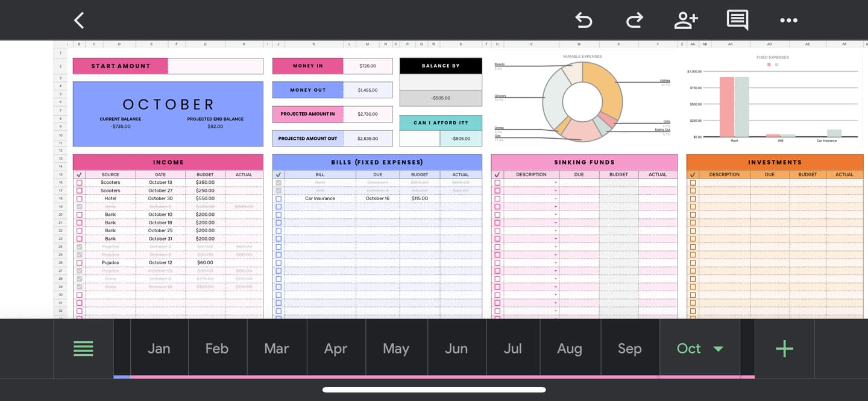The image size is (868, 401).
Task: Select the pink Rent bar in Fixed Expenses chart
Action: [x=726, y=107]
